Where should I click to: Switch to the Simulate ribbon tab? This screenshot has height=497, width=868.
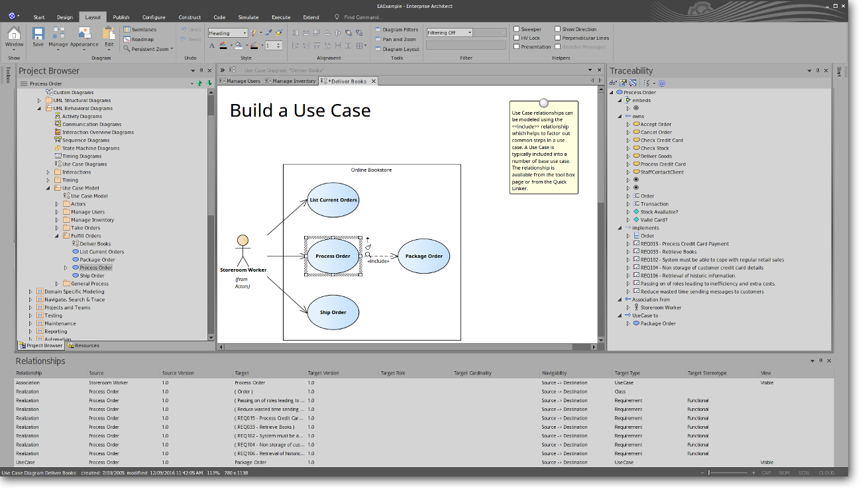point(248,17)
